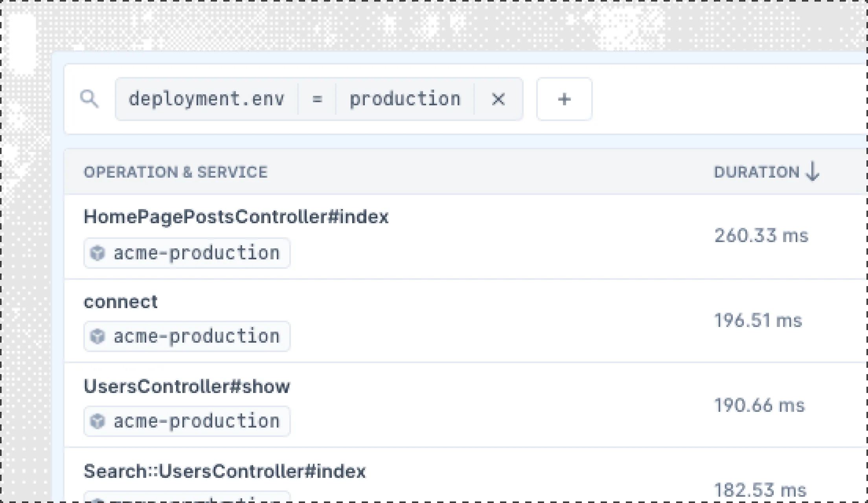Open the Search::UsersController#index trace
The height and width of the screenshot is (503, 868).
224,471
